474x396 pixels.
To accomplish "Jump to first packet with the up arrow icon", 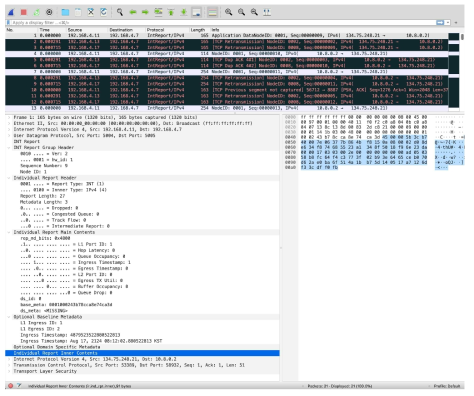I will point(171,12).
